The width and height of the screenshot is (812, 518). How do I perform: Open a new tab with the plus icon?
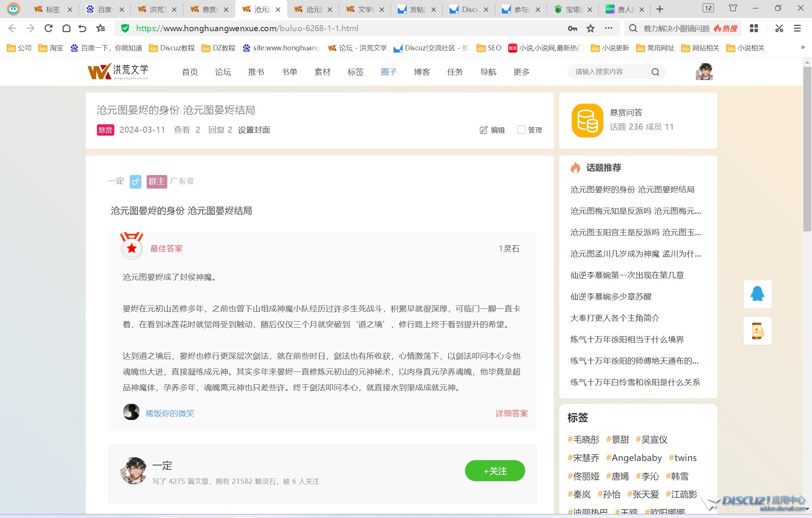660,9
